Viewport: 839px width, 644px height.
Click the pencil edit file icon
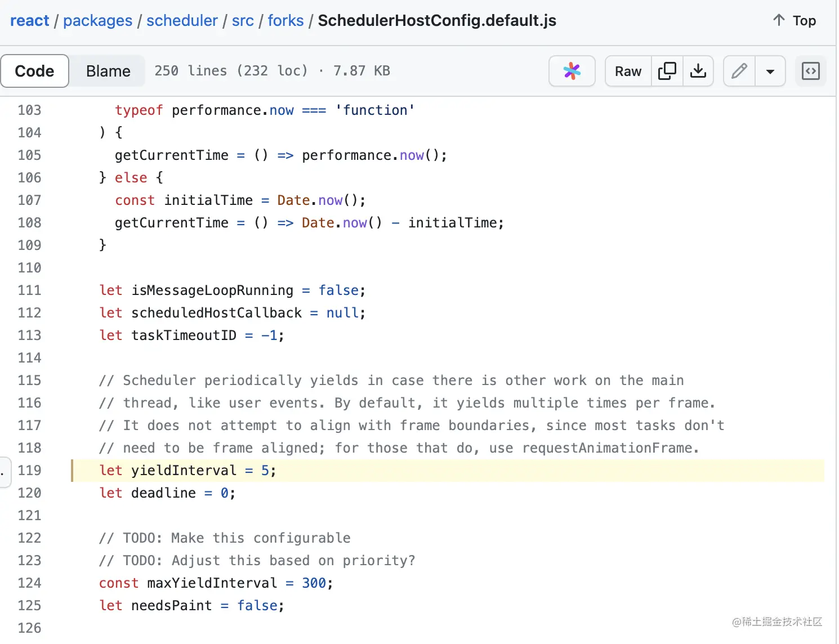[x=739, y=71]
